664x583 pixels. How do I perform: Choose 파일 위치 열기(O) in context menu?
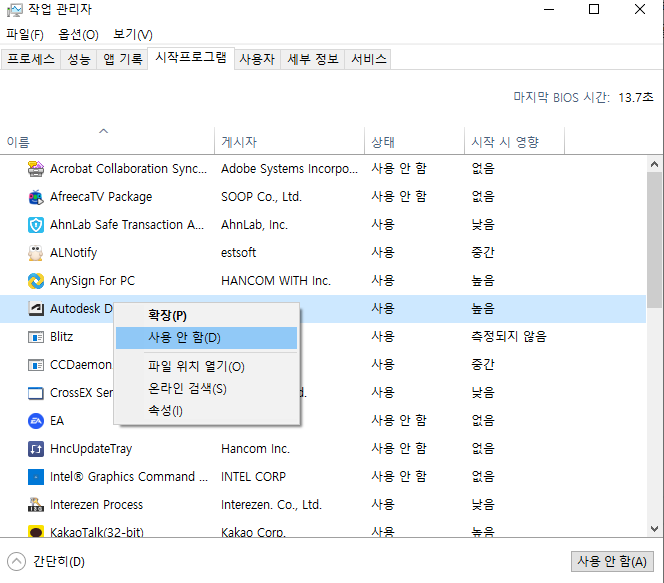tap(207, 366)
